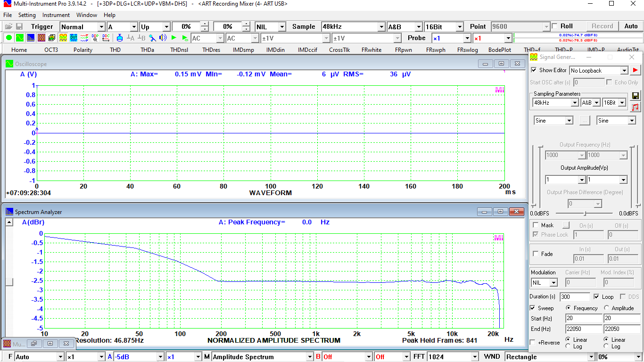The width and height of the screenshot is (644, 362).
Task: Select the THD panel tab
Action: (x=115, y=49)
